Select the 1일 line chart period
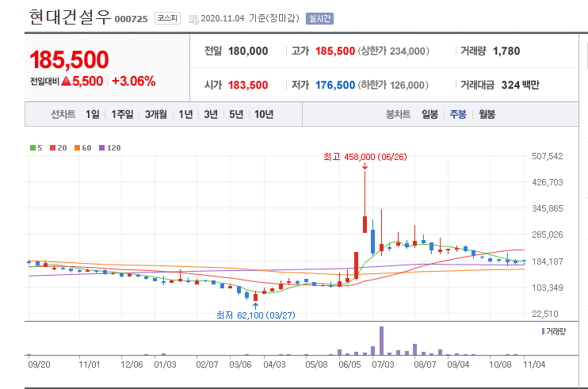This screenshot has width=588, height=389. [92, 114]
